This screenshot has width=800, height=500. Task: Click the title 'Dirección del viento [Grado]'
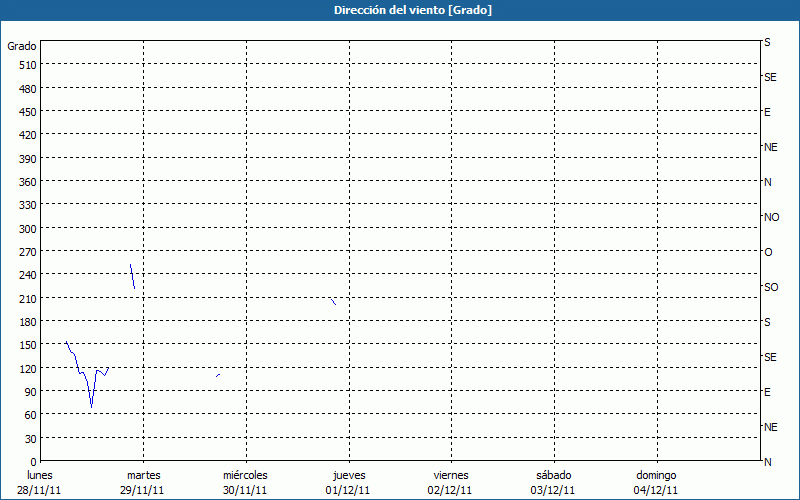click(413, 10)
